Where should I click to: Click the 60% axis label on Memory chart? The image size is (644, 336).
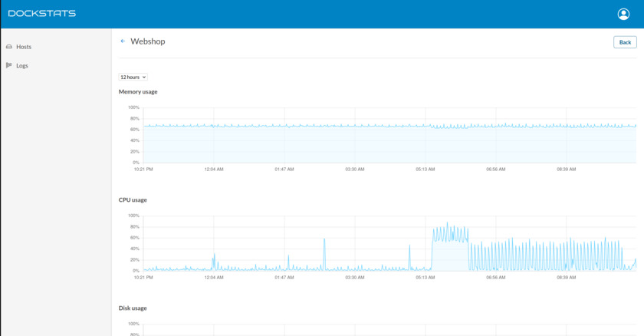point(134,130)
